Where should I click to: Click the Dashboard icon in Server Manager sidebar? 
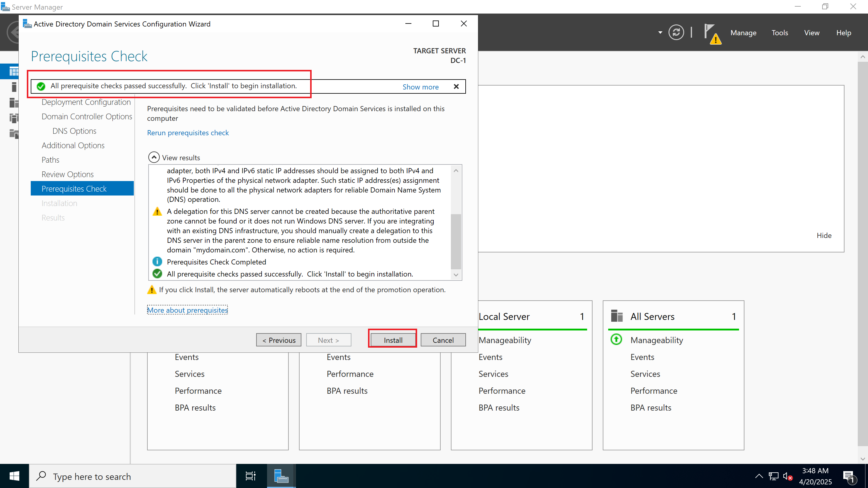tap(14, 71)
